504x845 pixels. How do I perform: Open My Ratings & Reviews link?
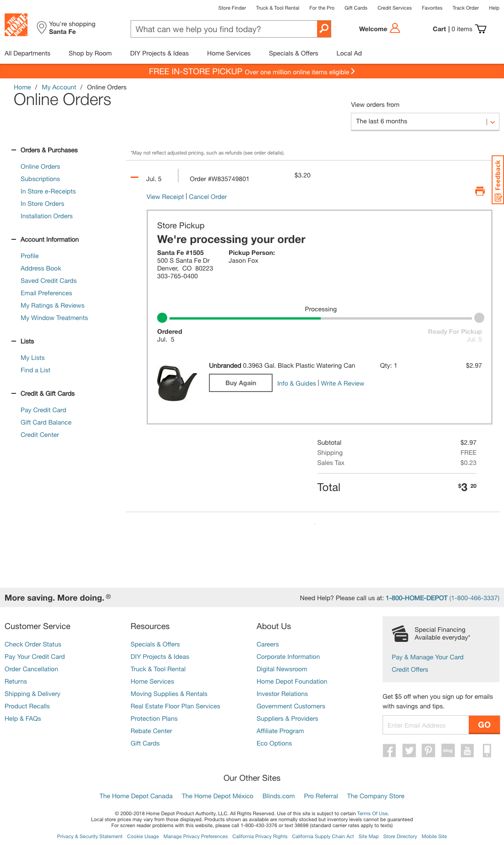click(x=52, y=305)
